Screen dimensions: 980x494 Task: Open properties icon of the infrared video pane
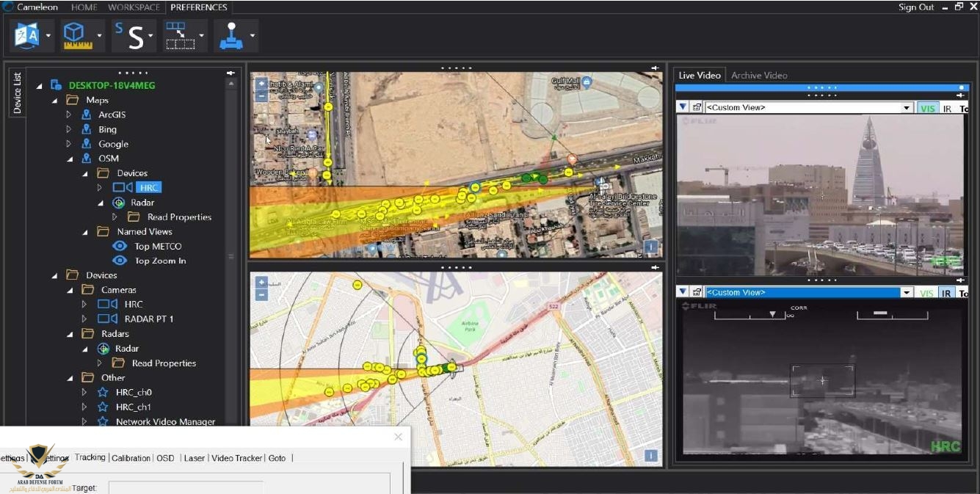[x=697, y=292]
